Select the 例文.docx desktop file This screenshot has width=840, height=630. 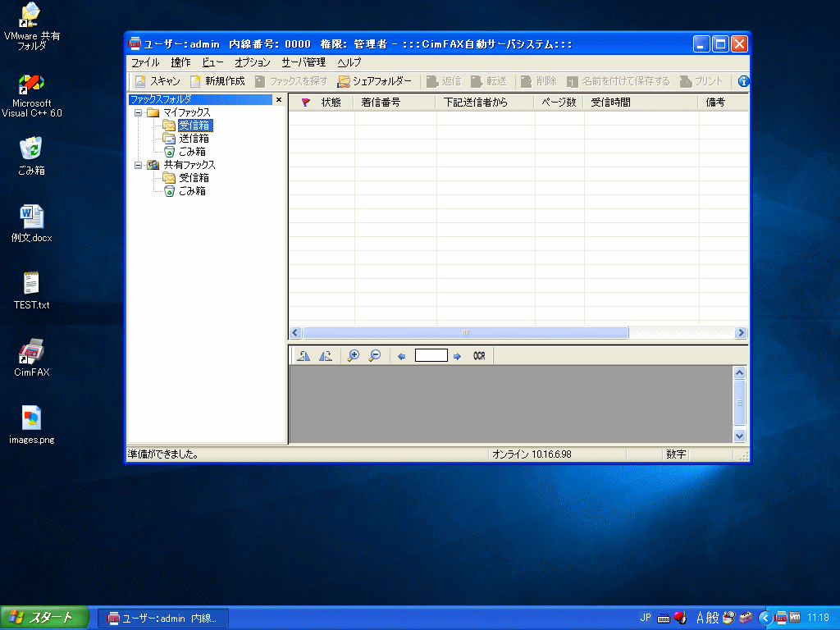point(32,223)
